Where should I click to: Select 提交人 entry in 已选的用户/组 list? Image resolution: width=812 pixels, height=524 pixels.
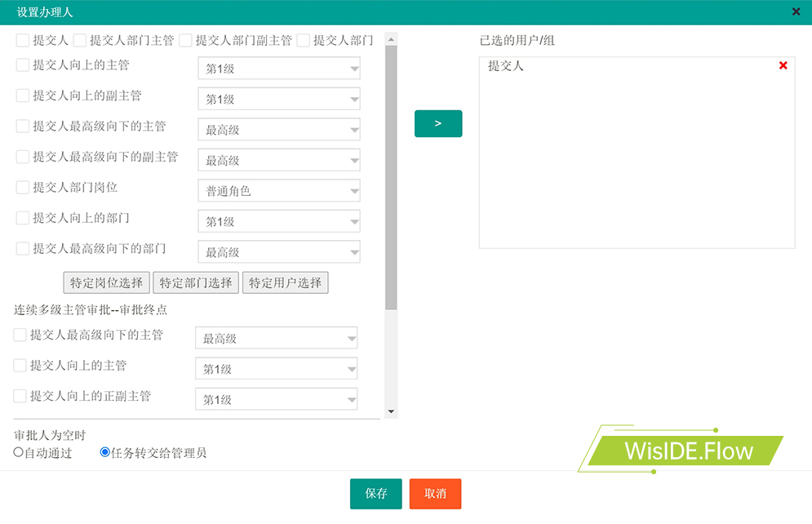(x=506, y=66)
